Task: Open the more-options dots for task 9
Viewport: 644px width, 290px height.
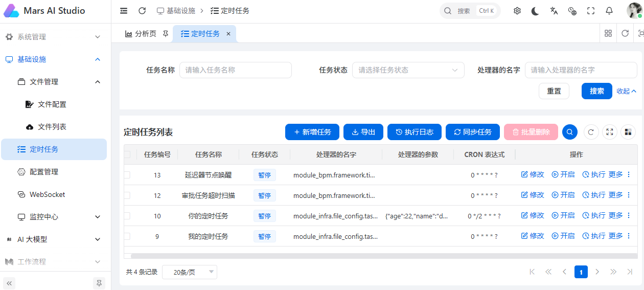Action: pos(629,236)
